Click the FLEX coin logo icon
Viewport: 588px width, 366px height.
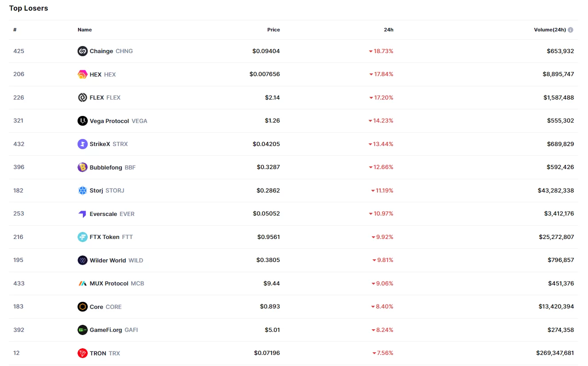(x=82, y=98)
